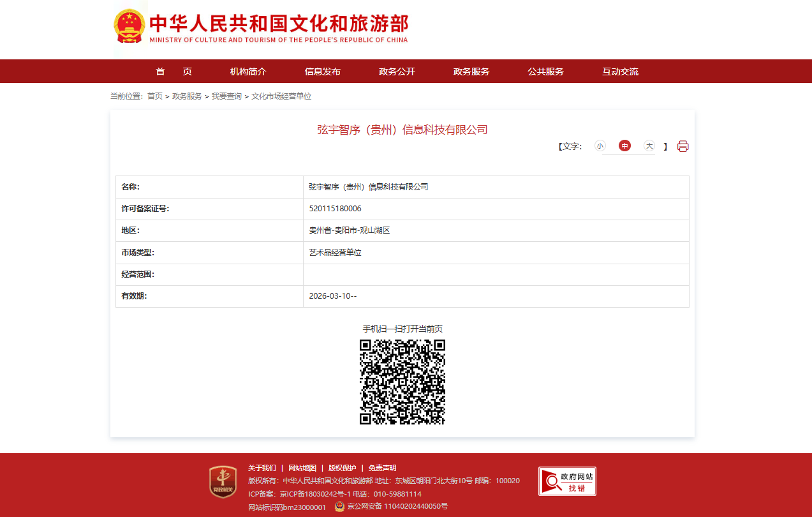The width and height of the screenshot is (812, 517).
Task: Click the QR code image
Action: (402, 382)
